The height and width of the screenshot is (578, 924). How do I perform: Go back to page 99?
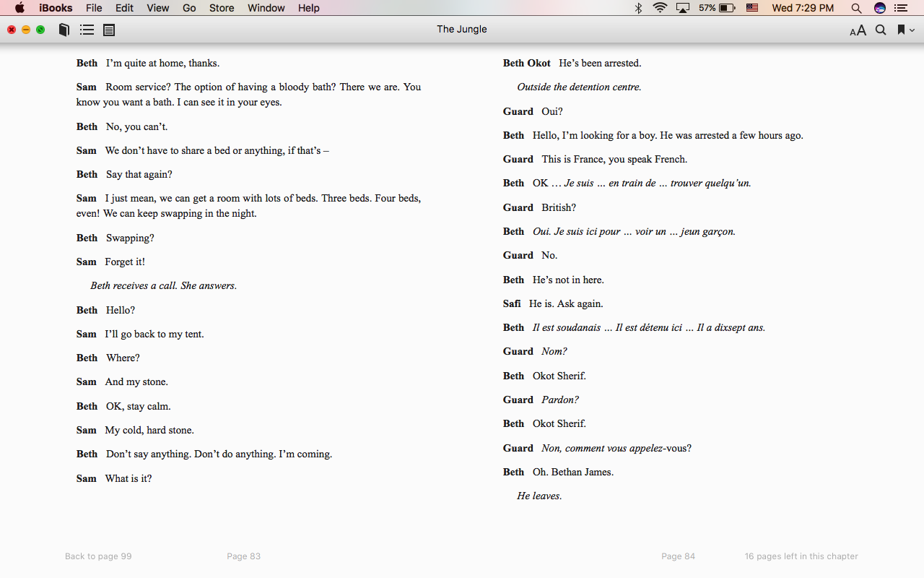98,556
